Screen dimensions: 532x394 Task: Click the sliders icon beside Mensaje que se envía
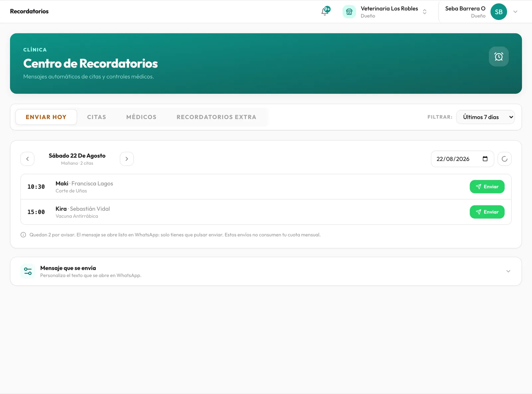coord(28,271)
